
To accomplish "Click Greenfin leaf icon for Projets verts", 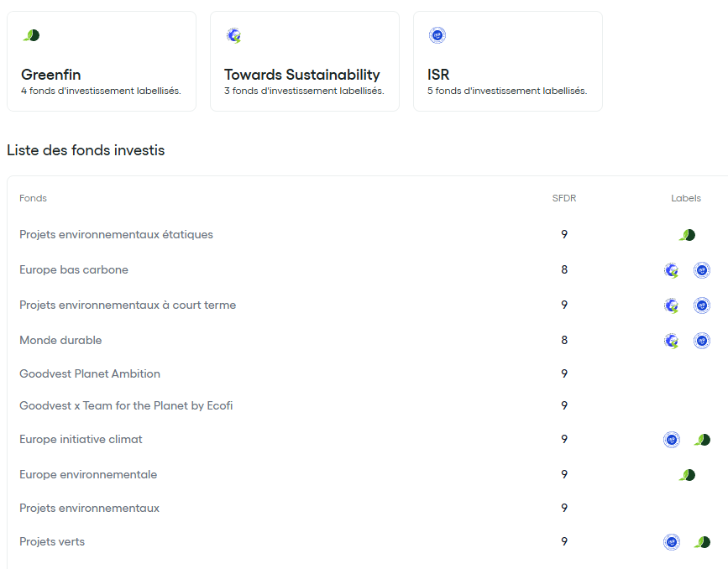I will [702, 542].
